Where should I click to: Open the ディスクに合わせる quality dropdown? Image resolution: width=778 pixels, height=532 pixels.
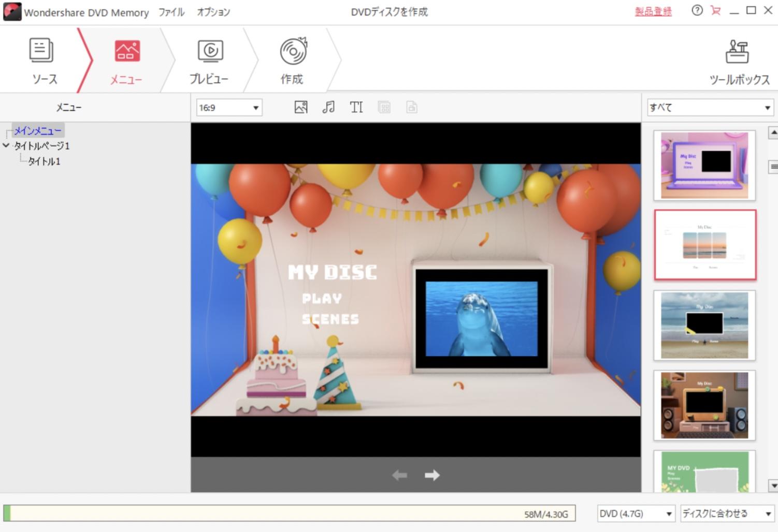[x=727, y=513]
